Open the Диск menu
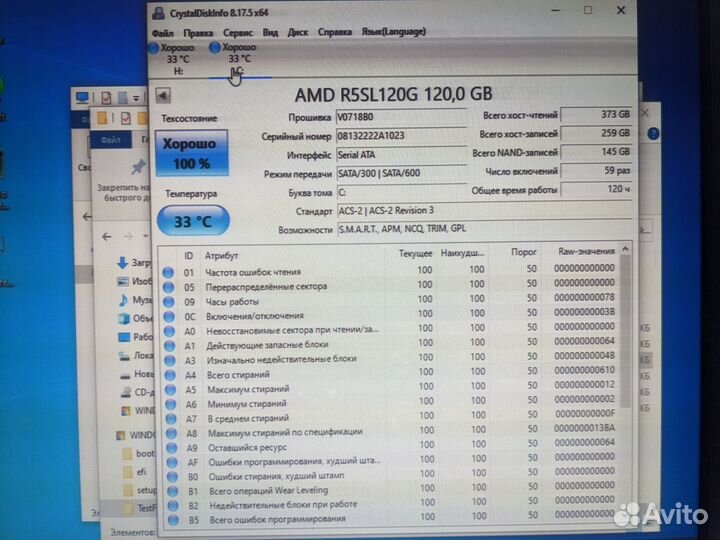Screen dimensions: 720x540 pos(298,33)
